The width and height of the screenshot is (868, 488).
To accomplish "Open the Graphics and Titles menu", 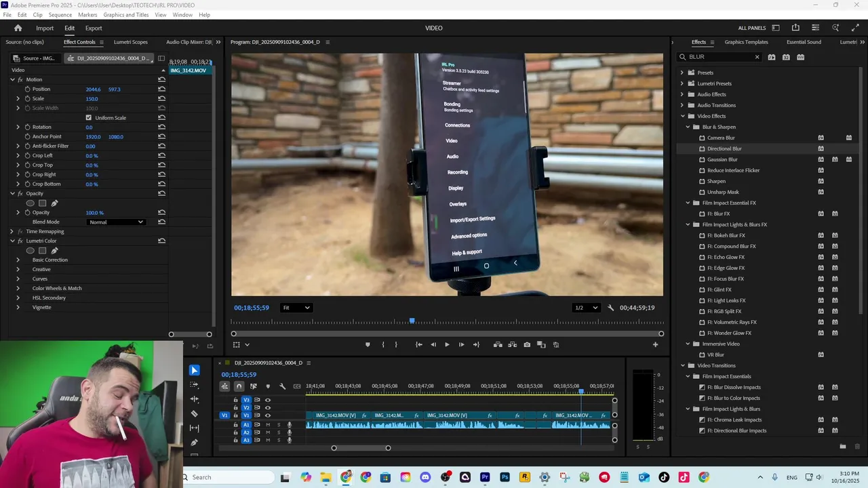I will click(x=126, y=15).
